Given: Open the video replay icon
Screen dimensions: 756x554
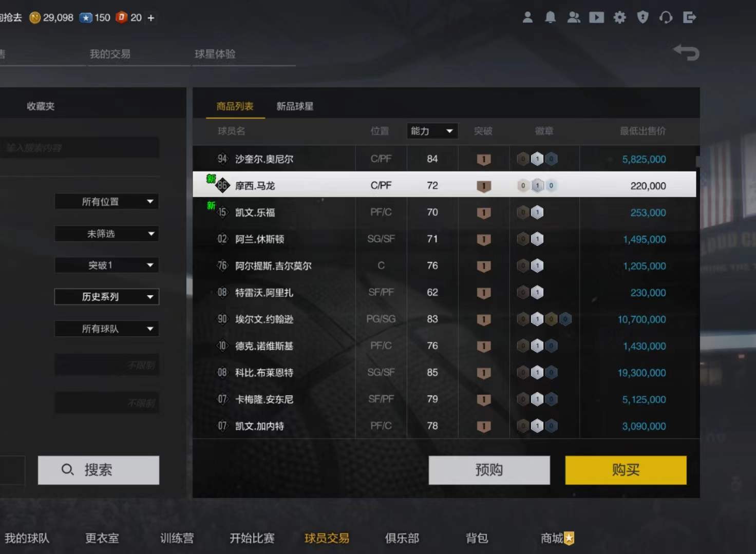Looking at the screenshot, I should [x=596, y=17].
